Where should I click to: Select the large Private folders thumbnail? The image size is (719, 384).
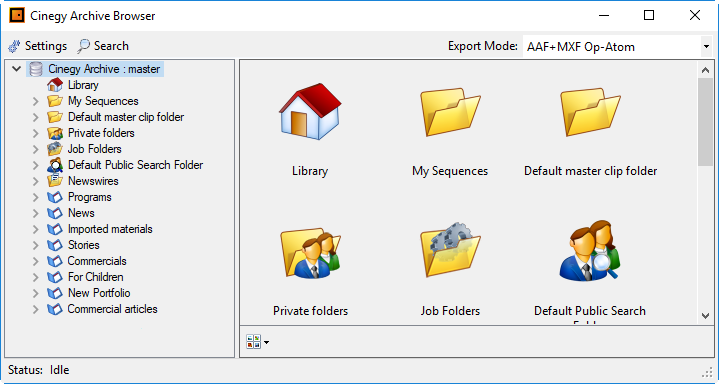[310, 252]
